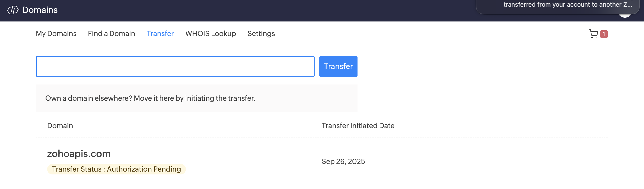Click the Domains title text in header

click(x=40, y=10)
